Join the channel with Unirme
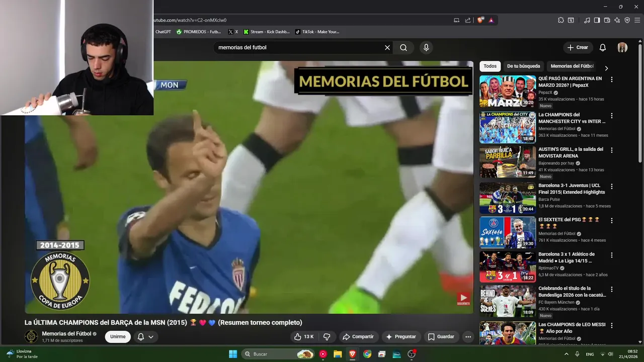 (118, 337)
